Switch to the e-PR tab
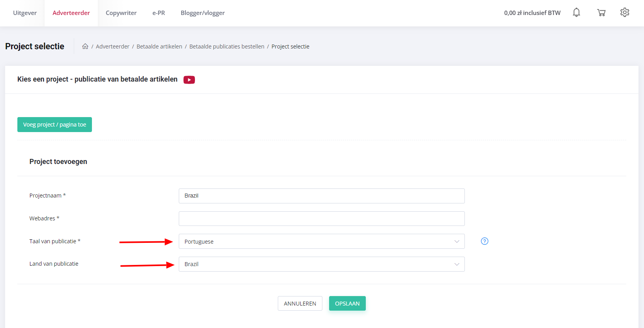 pyautogui.click(x=159, y=13)
